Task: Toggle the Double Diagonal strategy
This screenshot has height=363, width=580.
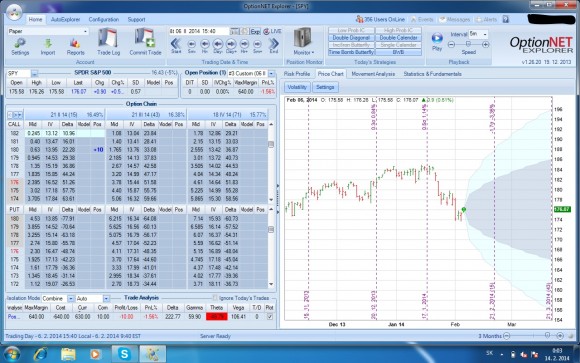Action: click(351, 38)
